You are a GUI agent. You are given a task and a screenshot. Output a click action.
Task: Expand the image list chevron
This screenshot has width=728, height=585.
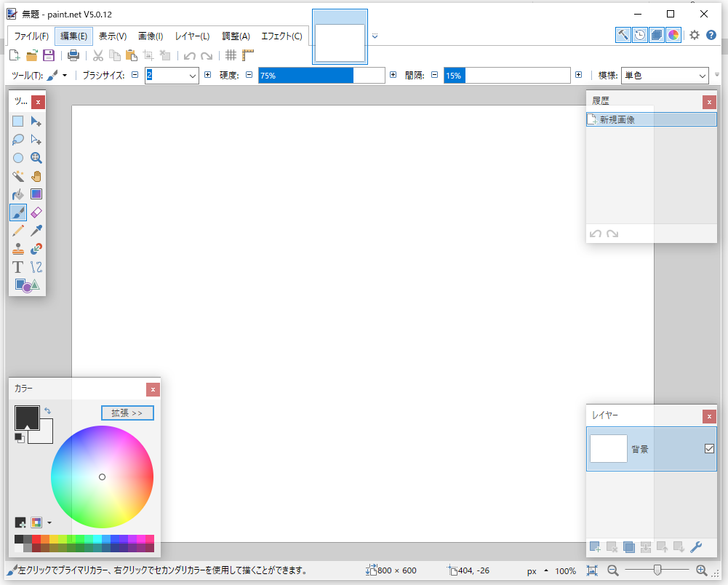click(x=375, y=36)
